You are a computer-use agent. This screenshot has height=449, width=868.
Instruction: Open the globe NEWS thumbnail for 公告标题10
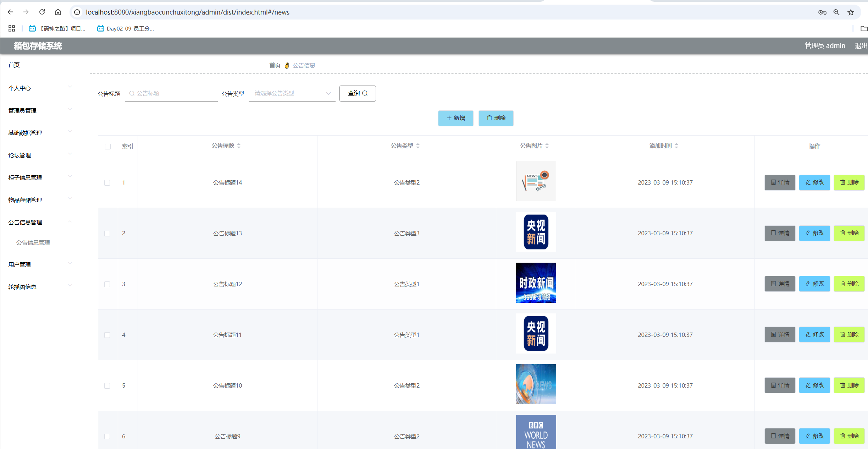(x=536, y=384)
